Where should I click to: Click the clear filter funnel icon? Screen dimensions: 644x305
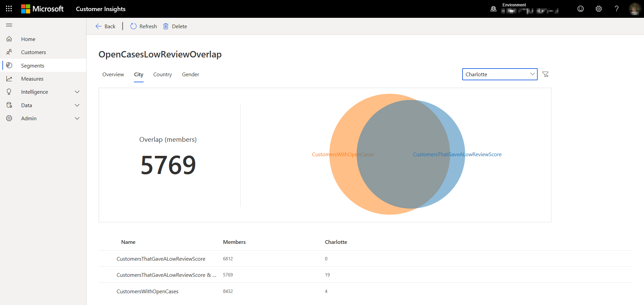tap(545, 74)
